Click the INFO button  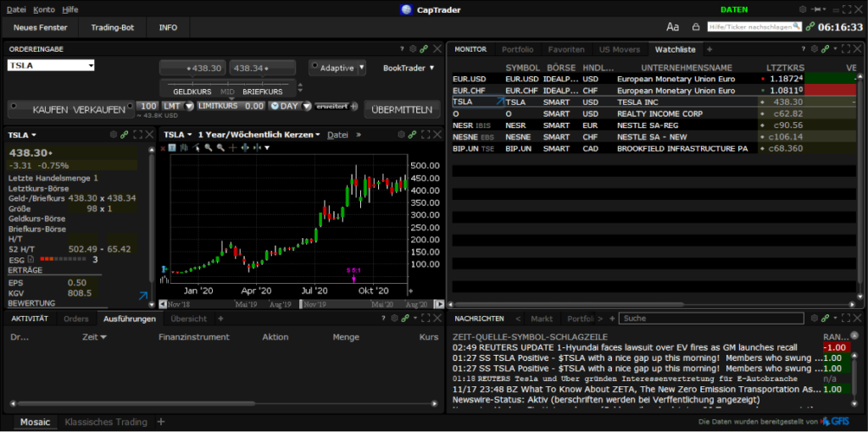pos(169,27)
